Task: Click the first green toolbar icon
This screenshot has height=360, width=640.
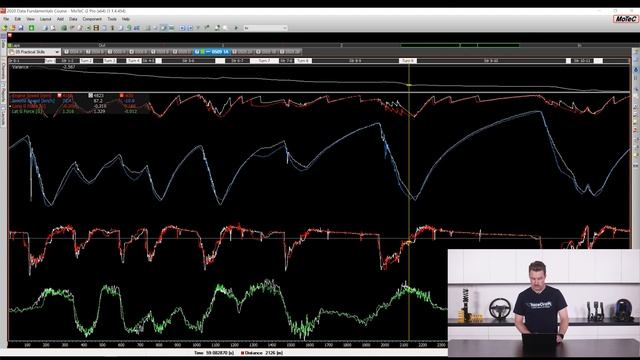Action: tap(4, 28)
